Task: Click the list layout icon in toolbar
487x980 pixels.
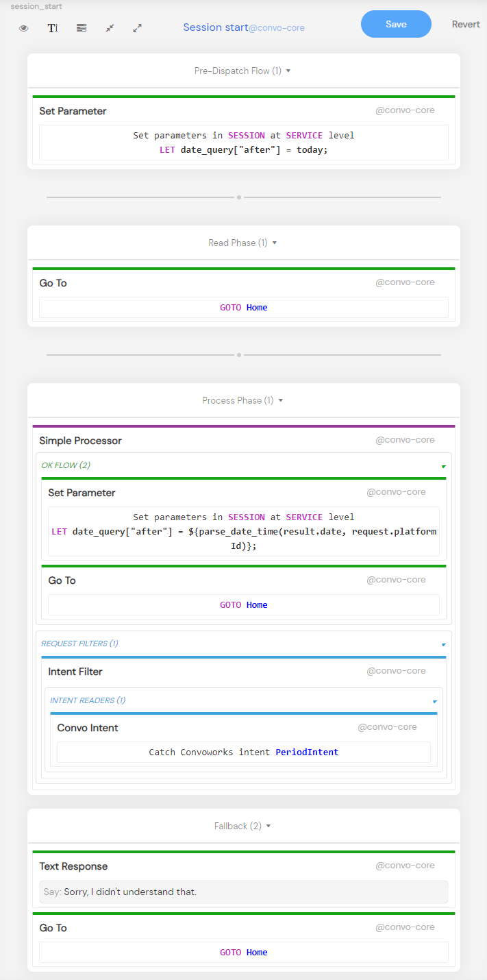Action: 82,28
